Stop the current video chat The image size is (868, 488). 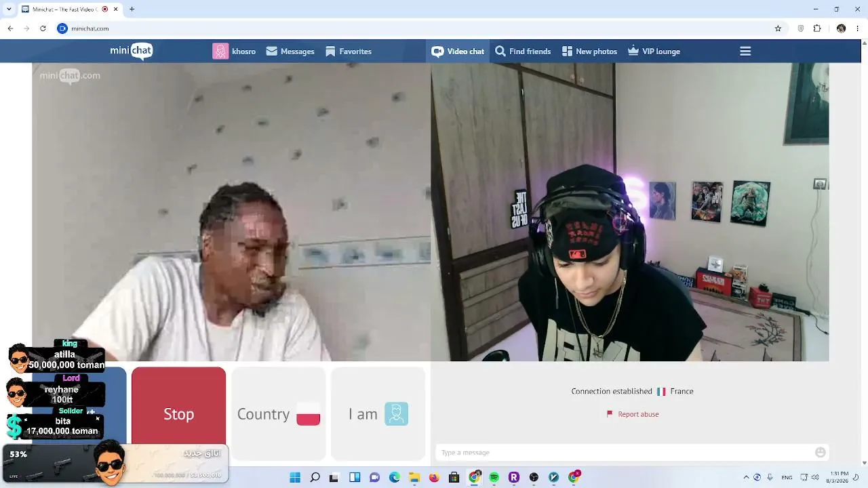178,413
